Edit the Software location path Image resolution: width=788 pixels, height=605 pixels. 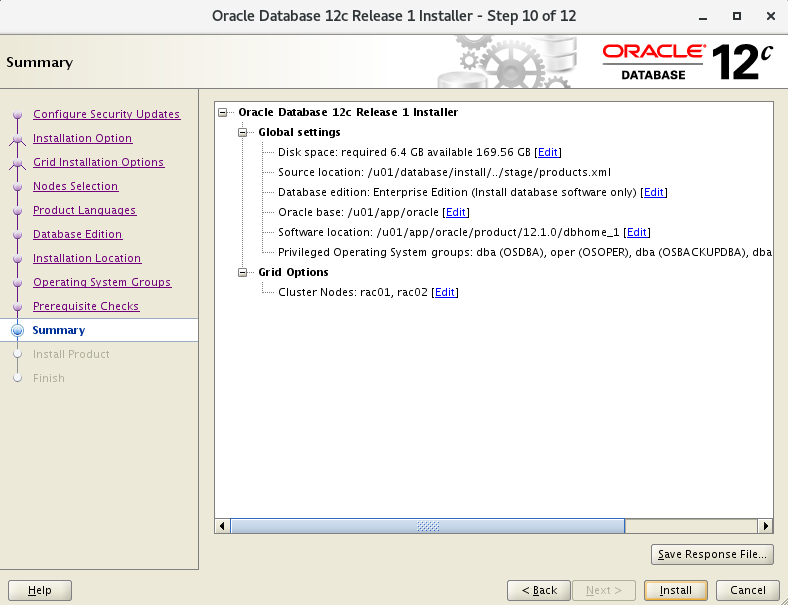tap(637, 232)
